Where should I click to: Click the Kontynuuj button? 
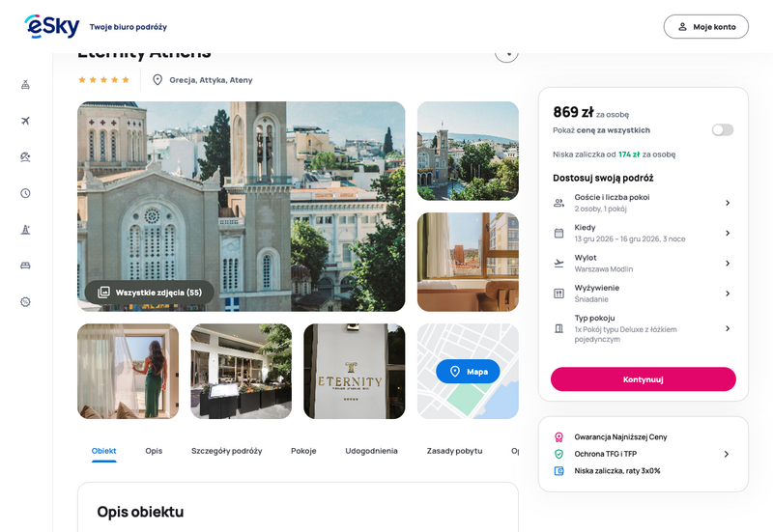tap(644, 379)
